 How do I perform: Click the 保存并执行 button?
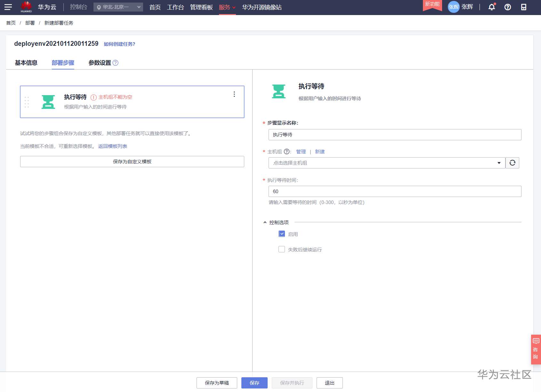[x=292, y=383]
